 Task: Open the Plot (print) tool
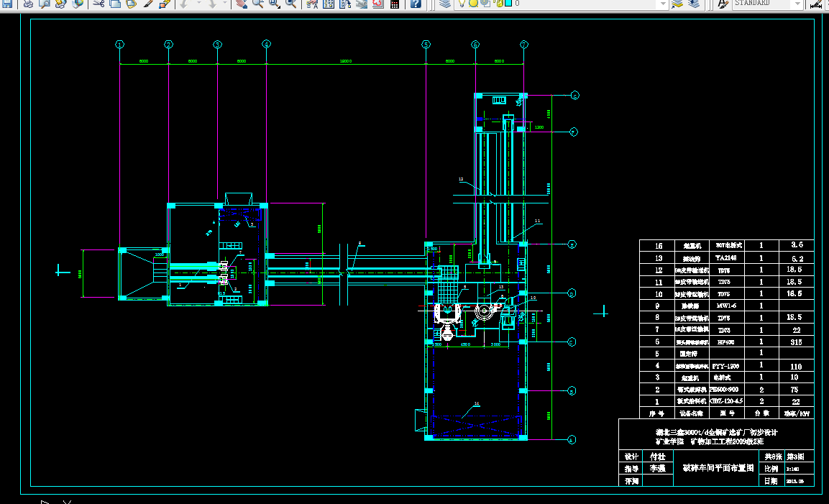[28, 4]
